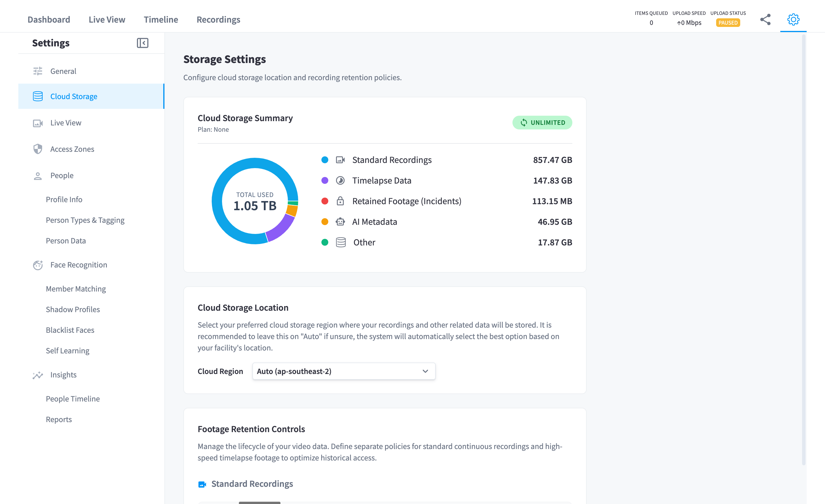This screenshot has width=825, height=504.
Task: Click the 1.05 TB total used donut center
Action: coord(255,206)
